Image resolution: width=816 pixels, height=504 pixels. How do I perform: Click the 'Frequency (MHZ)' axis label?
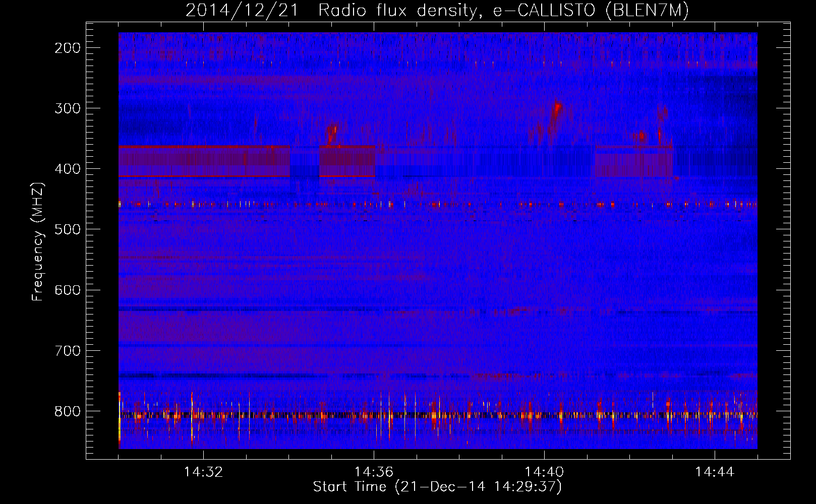click(x=38, y=242)
